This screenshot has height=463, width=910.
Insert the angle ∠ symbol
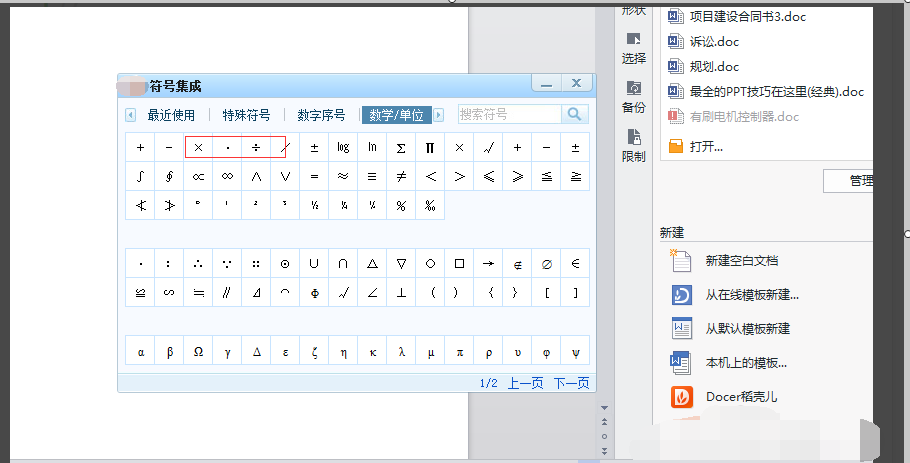pyautogui.click(x=372, y=292)
